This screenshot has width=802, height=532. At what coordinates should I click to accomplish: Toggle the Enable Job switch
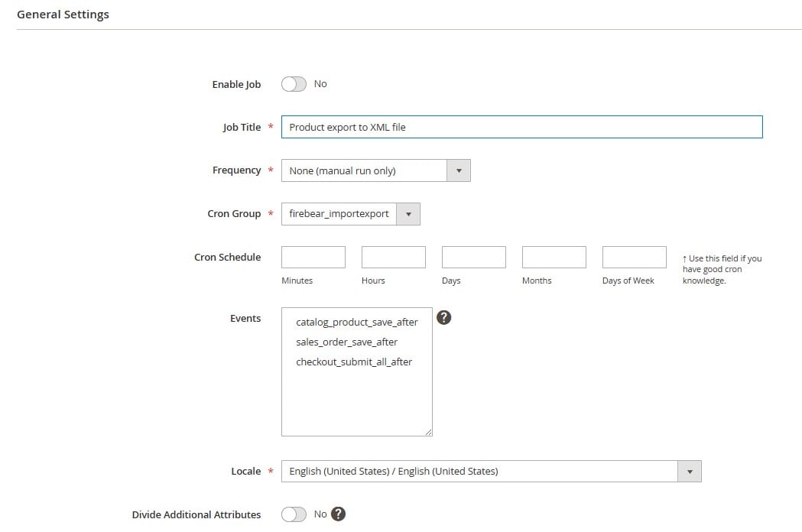(x=294, y=84)
